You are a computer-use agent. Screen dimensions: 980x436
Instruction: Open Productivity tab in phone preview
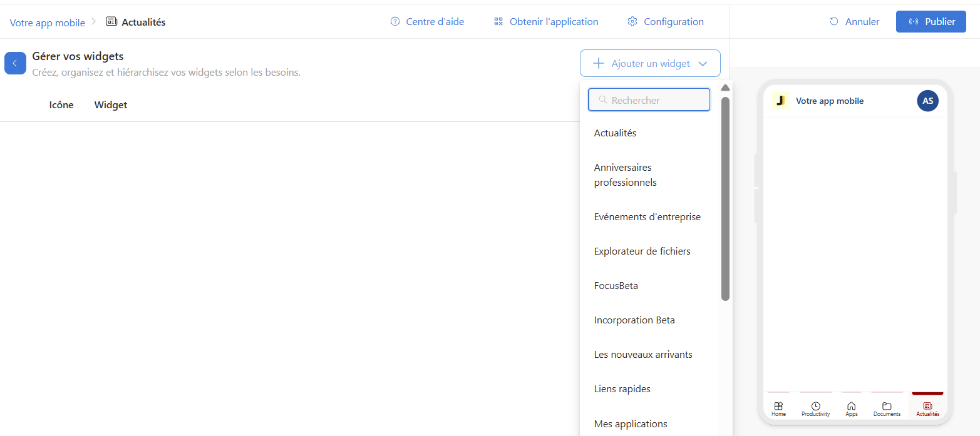[815, 409]
